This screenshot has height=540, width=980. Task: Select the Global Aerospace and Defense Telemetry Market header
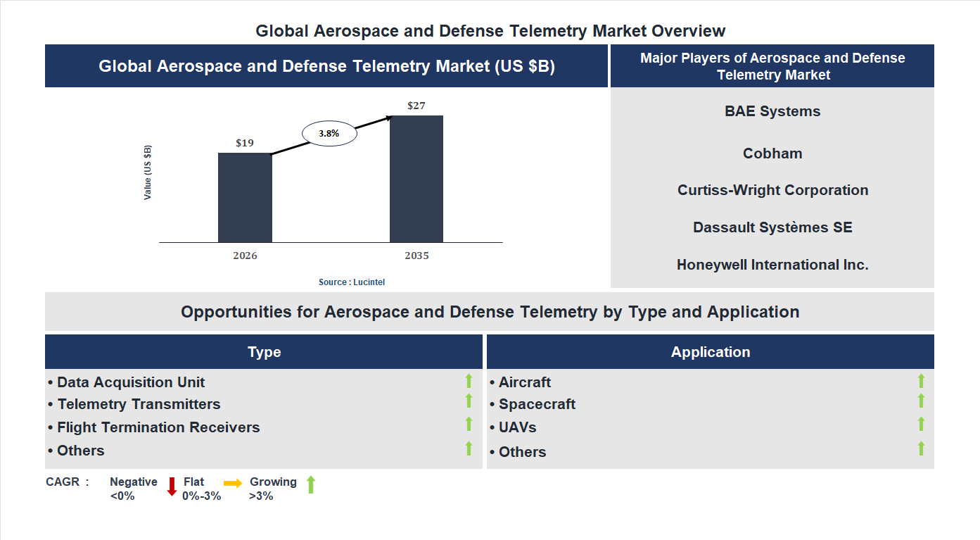pos(326,65)
